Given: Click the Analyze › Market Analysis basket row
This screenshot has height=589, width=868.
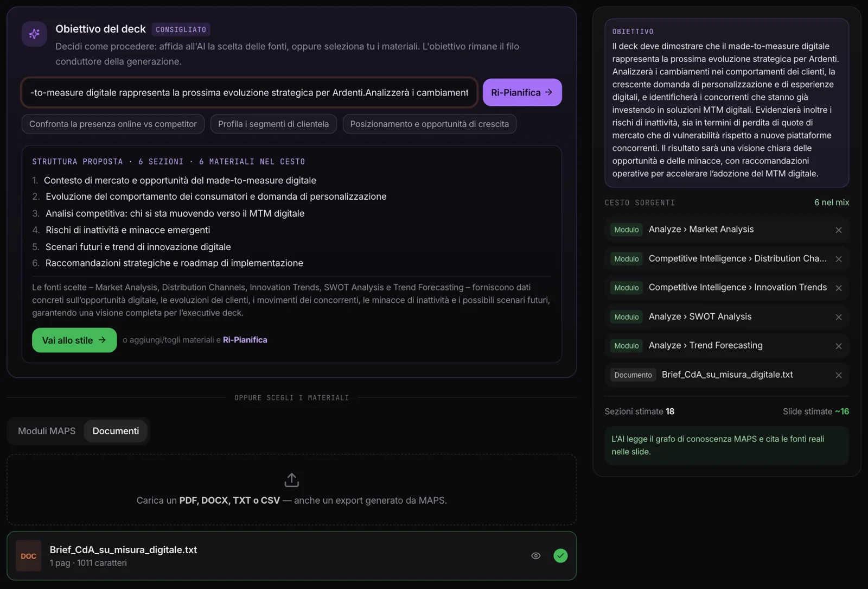Looking at the screenshot, I should [726, 230].
